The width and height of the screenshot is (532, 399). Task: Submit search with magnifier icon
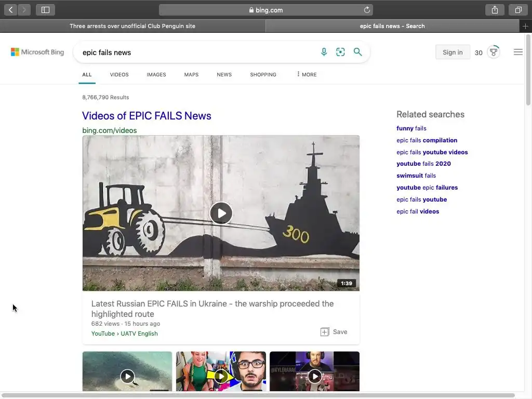[357, 52]
